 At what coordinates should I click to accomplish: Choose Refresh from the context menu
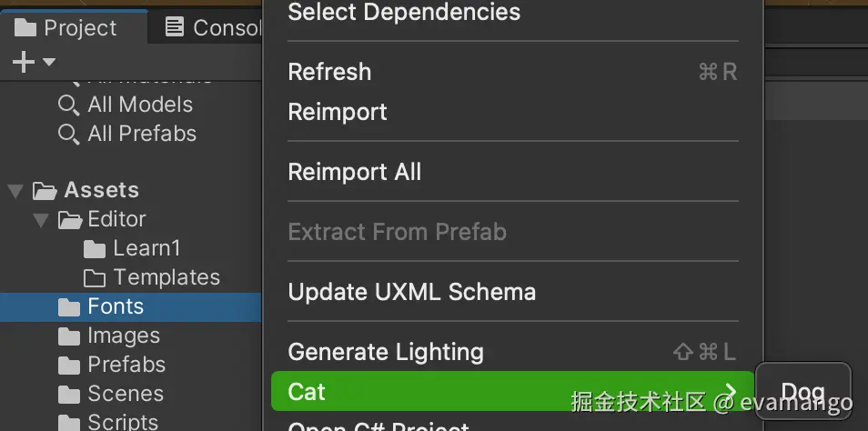coord(329,72)
